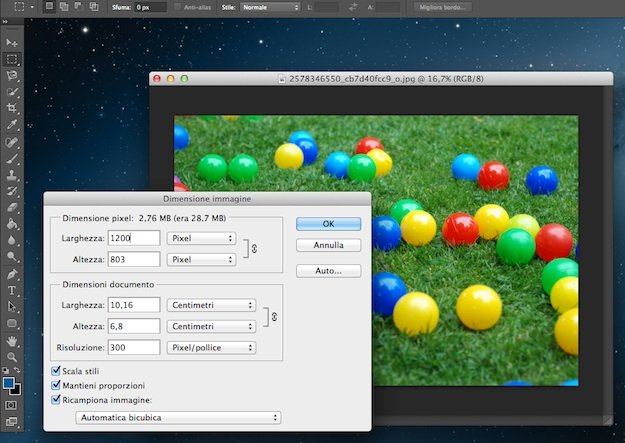Select the Path Selection tool
625x443 pixels.
[12, 307]
